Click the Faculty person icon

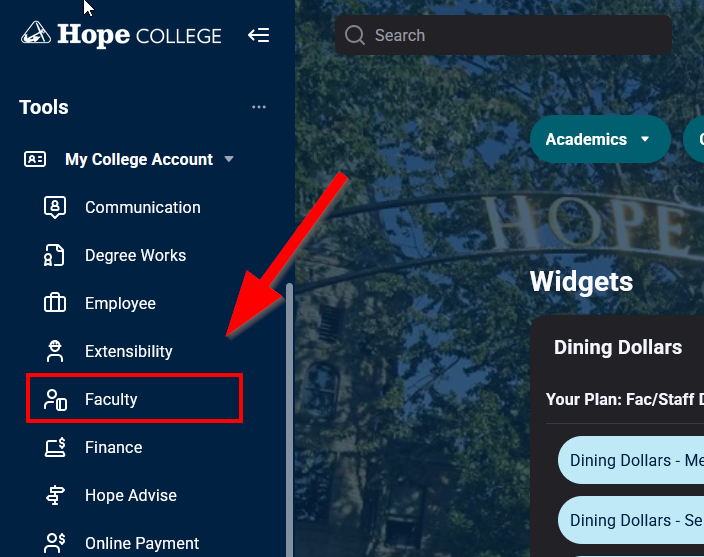(55, 400)
